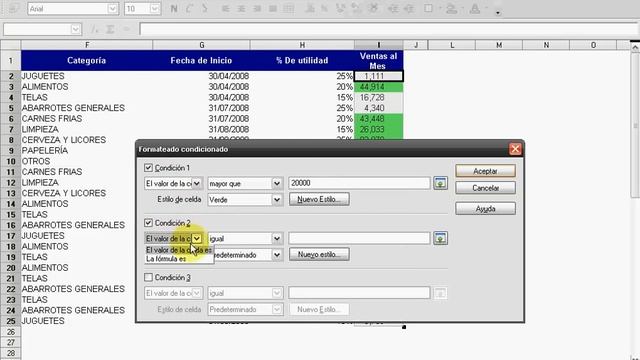Click the green cell with 44,914

pos(379,87)
